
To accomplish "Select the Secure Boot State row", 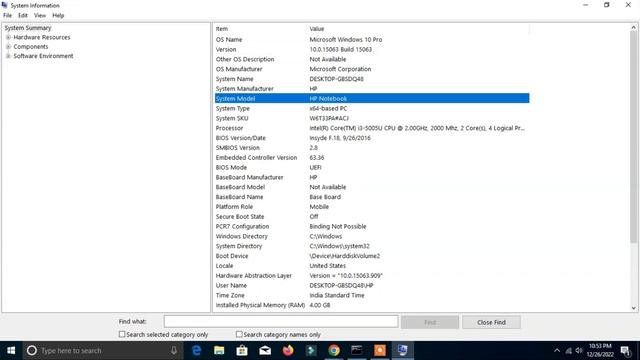I will [x=372, y=216].
